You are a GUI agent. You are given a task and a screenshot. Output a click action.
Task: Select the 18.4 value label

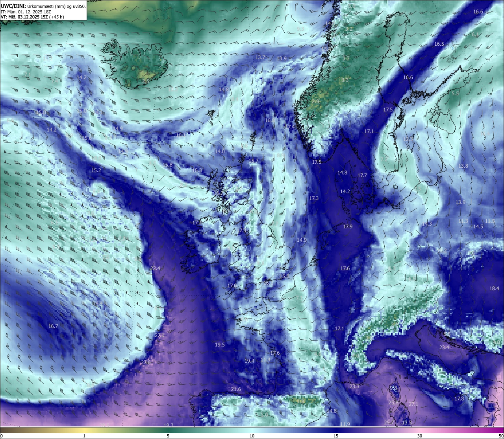[494, 288]
